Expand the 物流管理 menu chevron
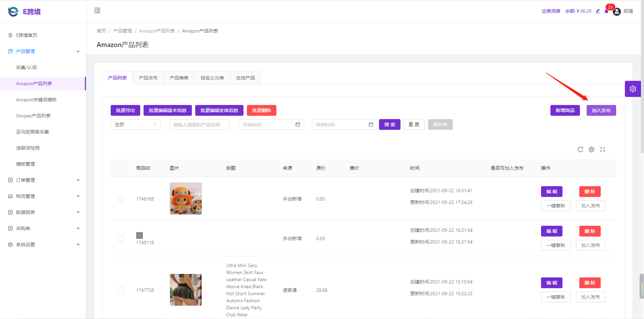 (x=78, y=196)
